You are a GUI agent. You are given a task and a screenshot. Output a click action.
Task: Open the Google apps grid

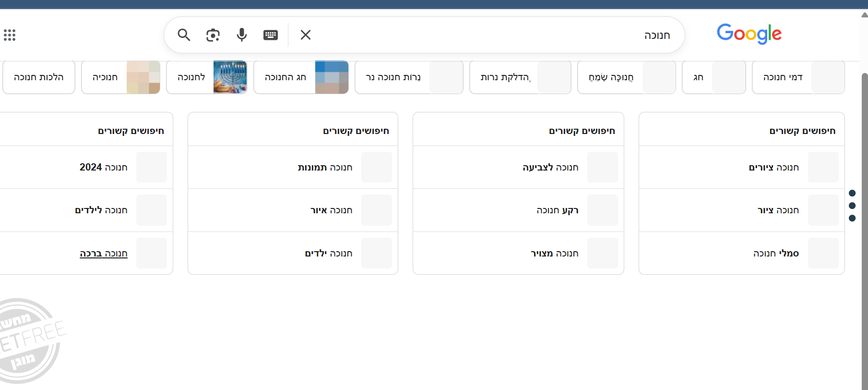tap(10, 35)
